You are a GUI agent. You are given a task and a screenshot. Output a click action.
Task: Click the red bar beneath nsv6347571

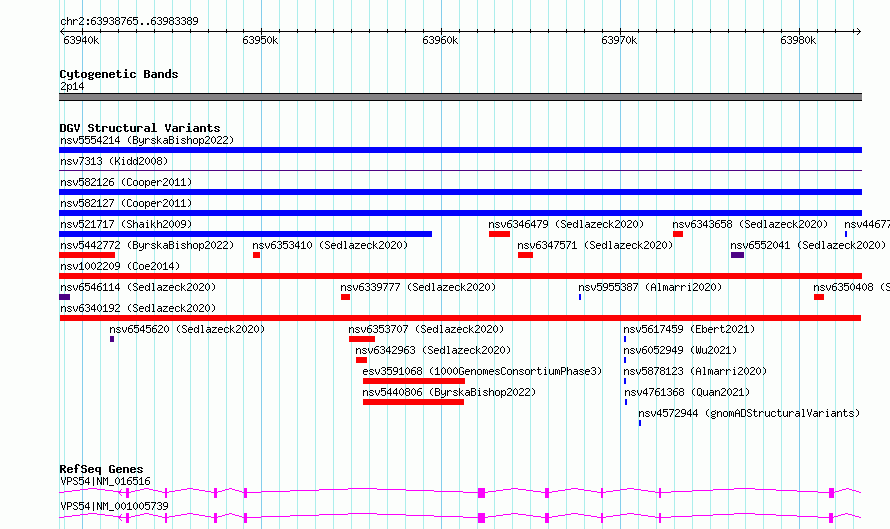coord(526,255)
